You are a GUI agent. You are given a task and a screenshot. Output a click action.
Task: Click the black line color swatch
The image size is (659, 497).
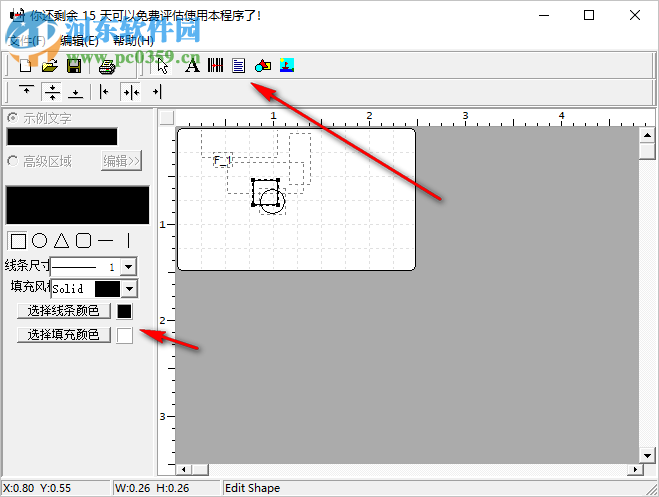click(x=124, y=311)
